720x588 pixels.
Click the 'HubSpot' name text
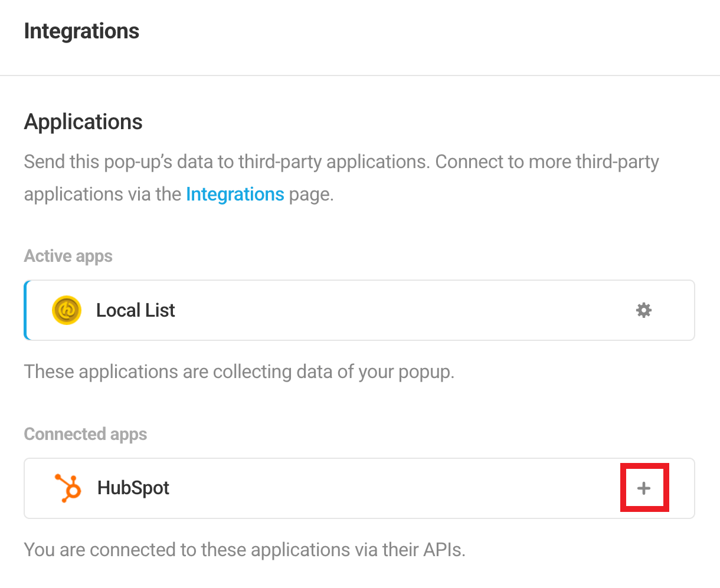(x=133, y=488)
